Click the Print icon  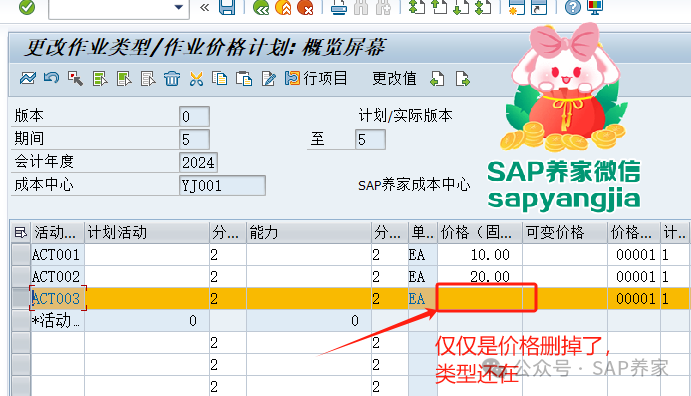(x=338, y=7)
